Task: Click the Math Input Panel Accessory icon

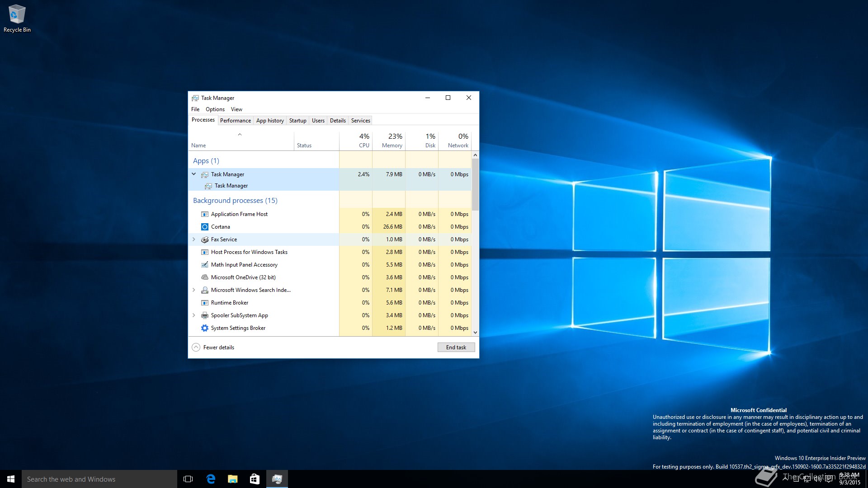Action: (x=205, y=265)
